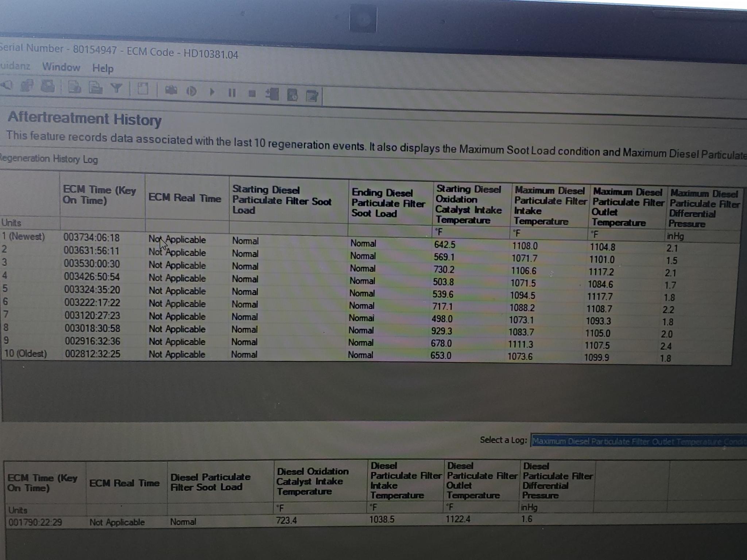Click the 929.3 temperature cell in row 8

click(x=441, y=331)
